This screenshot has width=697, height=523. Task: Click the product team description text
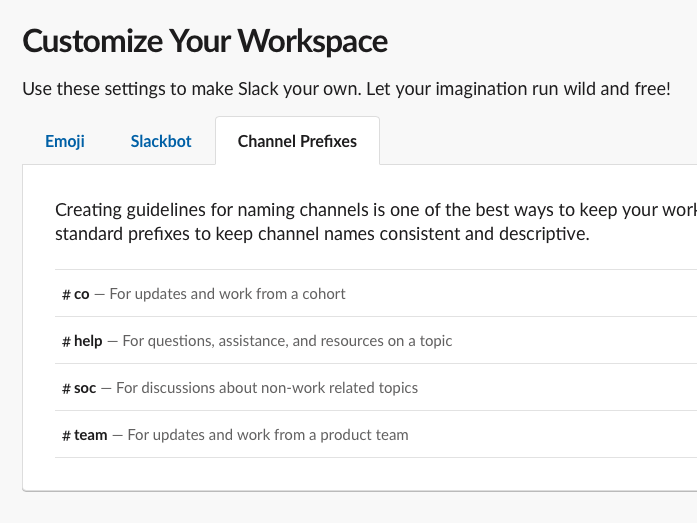point(268,435)
